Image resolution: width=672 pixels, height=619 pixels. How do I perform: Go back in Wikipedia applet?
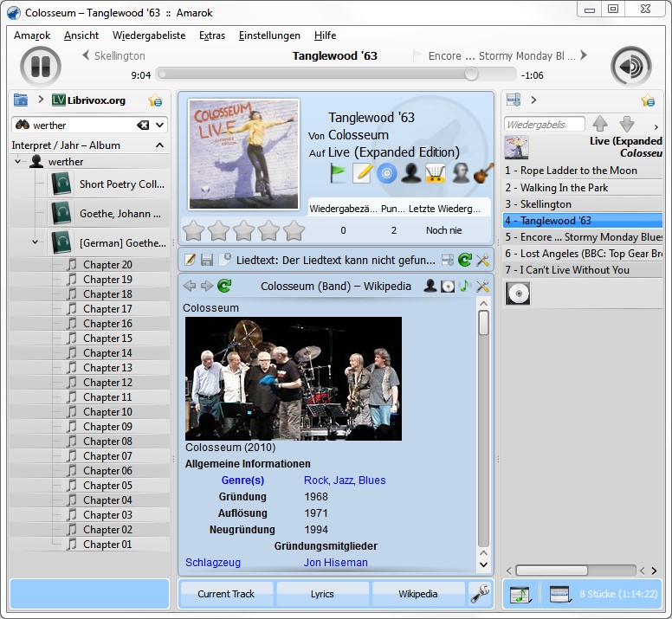[190, 286]
